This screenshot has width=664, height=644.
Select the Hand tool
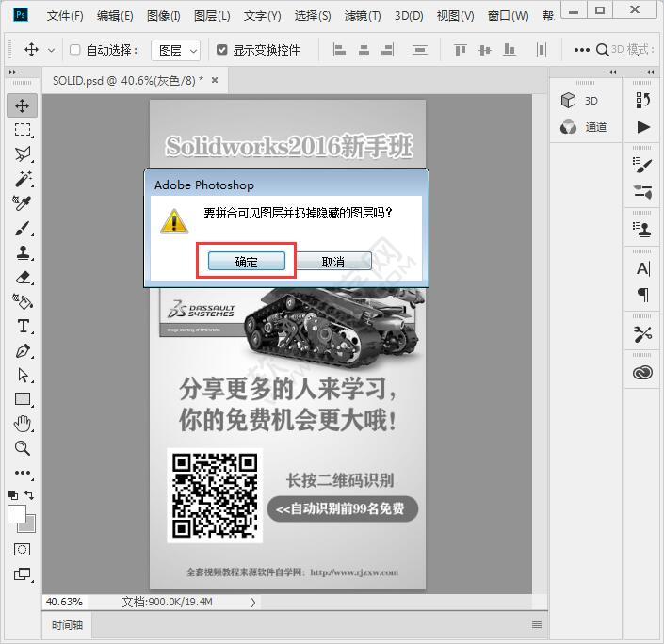tap(23, 424)
